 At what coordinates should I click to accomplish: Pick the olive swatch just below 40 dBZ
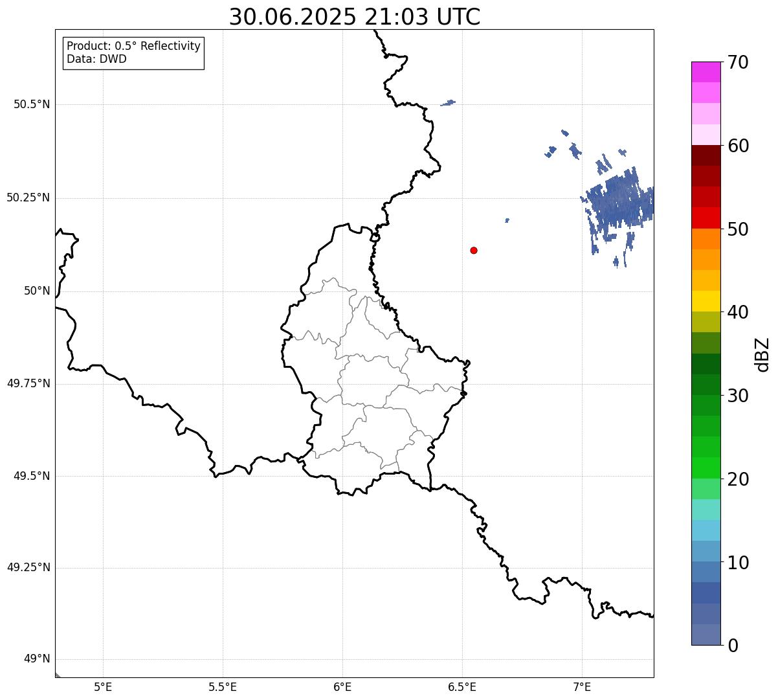[x=706, y=322]
